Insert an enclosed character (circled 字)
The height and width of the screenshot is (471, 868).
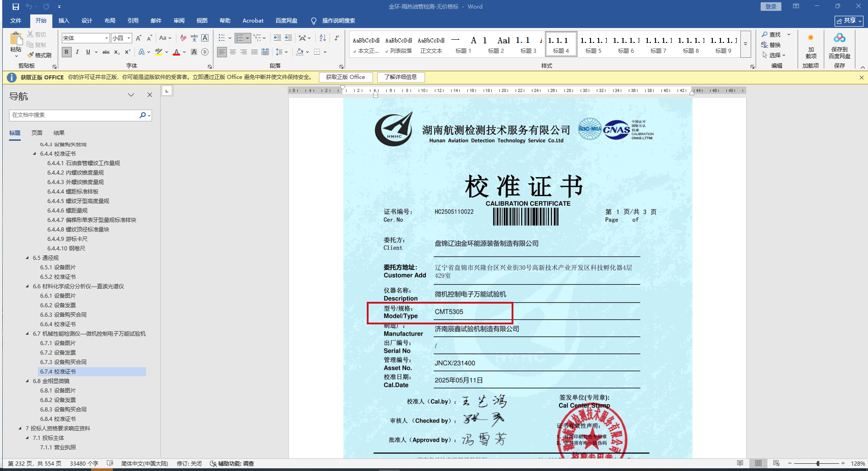click(205, 52)
